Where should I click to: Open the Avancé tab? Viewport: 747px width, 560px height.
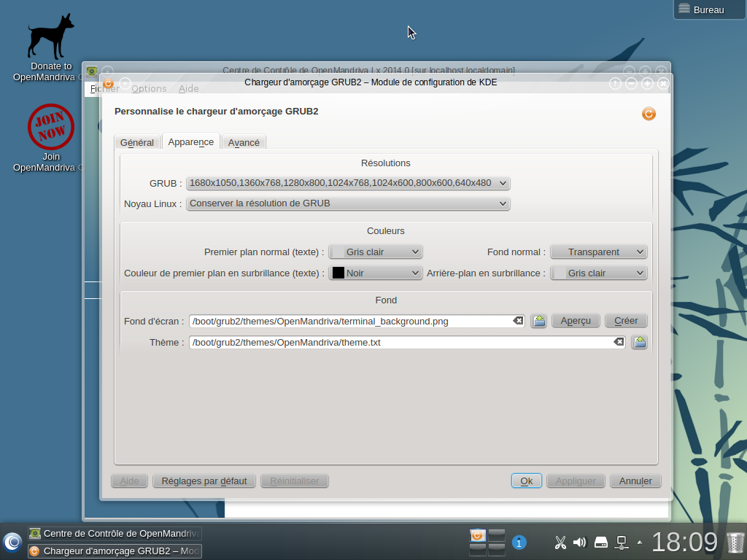tap(244, 142)
